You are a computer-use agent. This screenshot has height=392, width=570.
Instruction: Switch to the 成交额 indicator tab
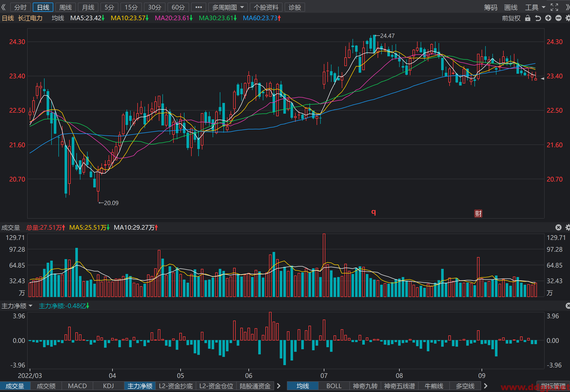[x=46, y=386]
